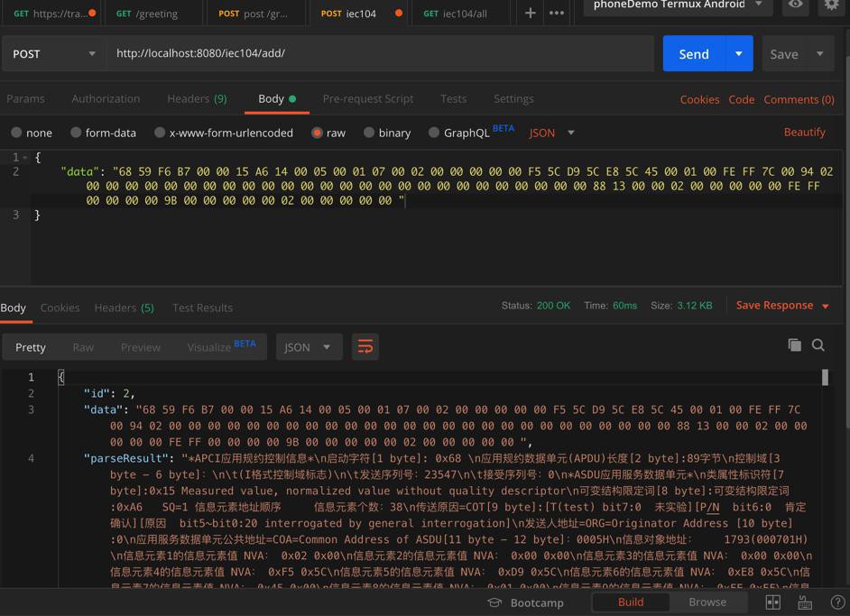Select the form-data body type radio

click(x=76, y=133)
